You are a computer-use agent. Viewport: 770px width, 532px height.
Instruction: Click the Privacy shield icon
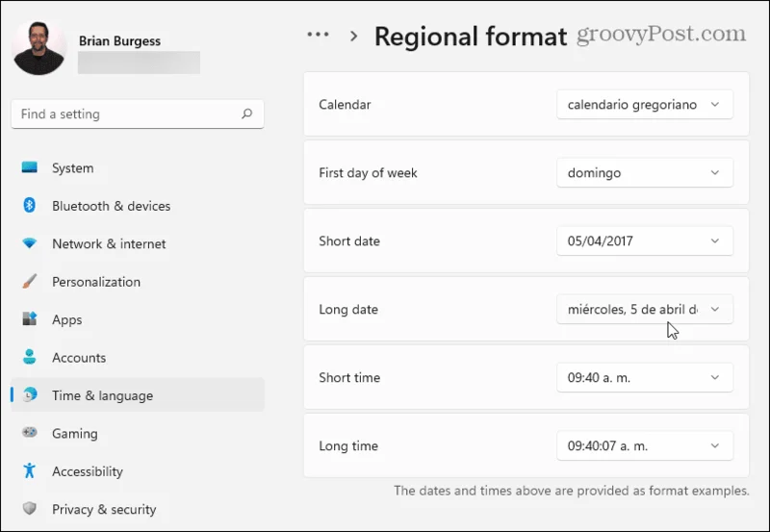coord(30,509)
